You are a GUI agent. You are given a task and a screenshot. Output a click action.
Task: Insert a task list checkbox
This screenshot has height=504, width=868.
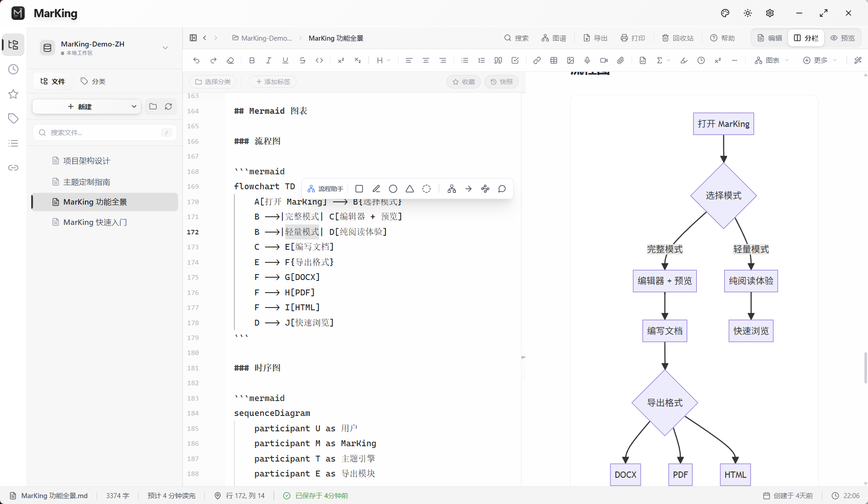[515, 61]
